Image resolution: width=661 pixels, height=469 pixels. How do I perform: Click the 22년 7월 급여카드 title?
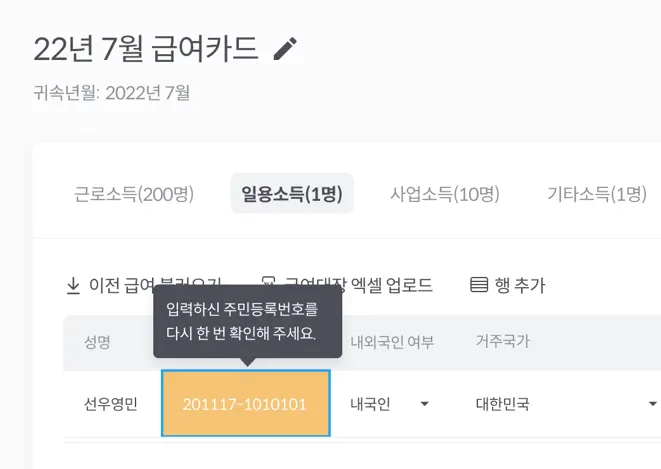[146, 48]
